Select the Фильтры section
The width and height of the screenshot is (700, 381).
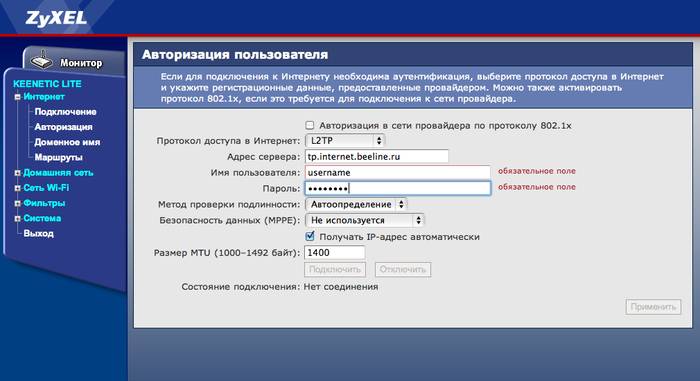coord(44,203)
